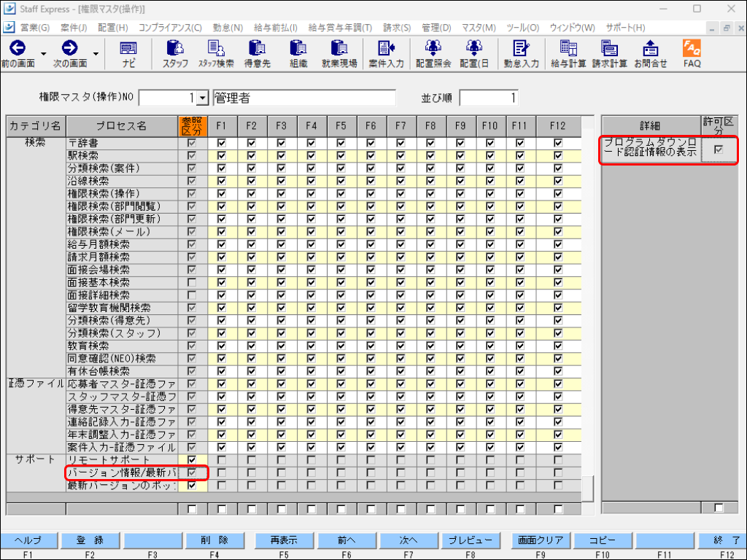This screenshot has height=560, width=747.
Task: Select the 給与月額検索 process row label
Action: point(122,244)
